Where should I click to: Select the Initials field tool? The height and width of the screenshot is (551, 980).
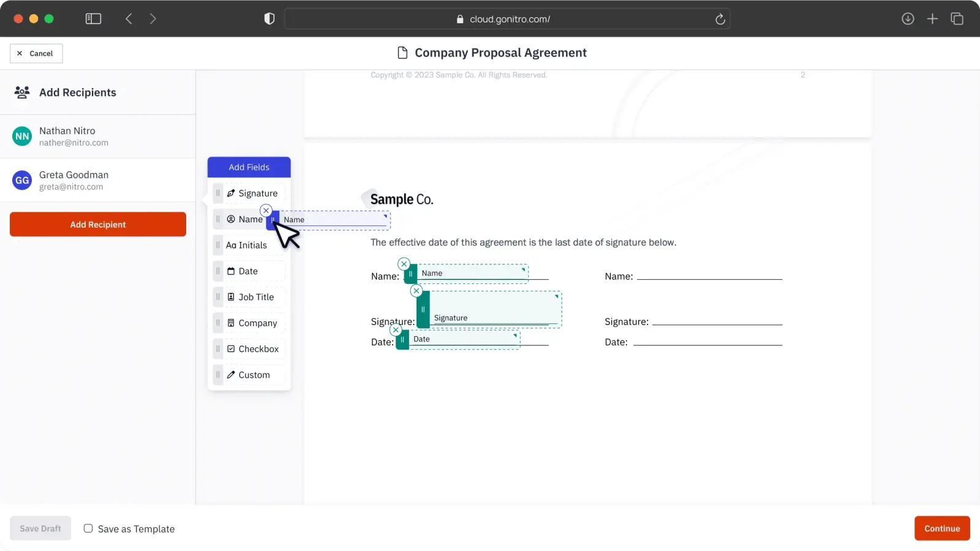251,245
